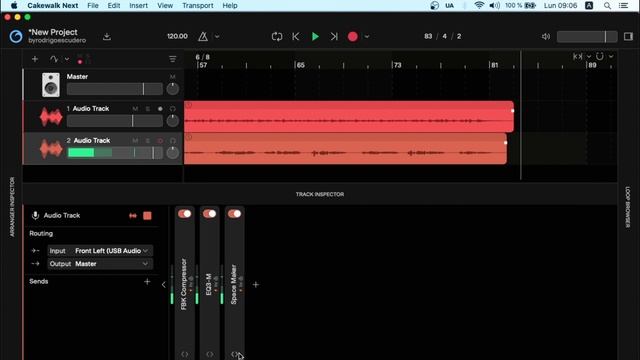
Task: Start playback with green play button
Action: pos(315,36)
